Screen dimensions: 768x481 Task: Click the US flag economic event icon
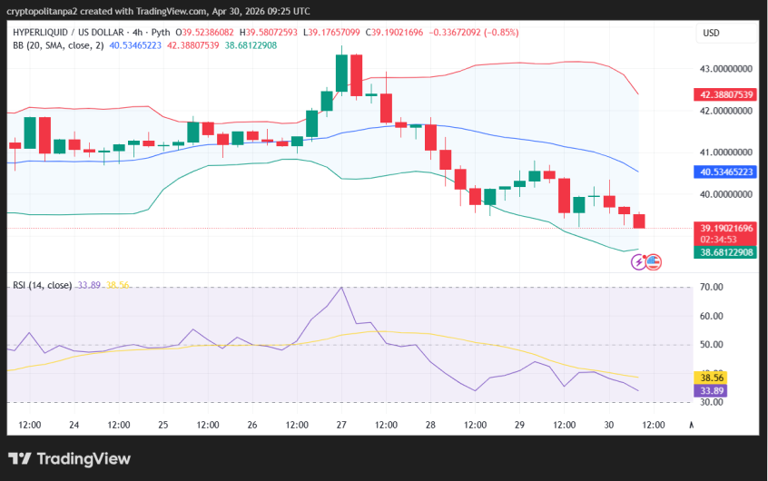coord(653,263)
